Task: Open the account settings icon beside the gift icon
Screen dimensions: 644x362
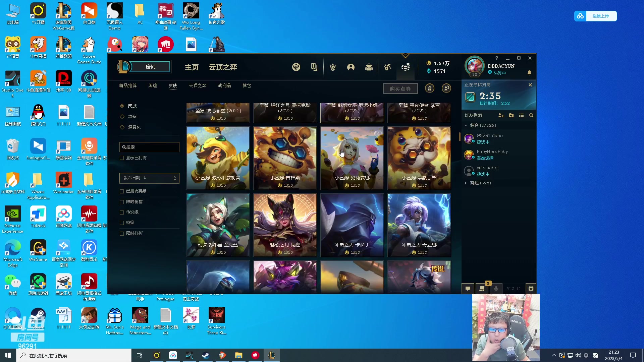Action: point(446,88)
